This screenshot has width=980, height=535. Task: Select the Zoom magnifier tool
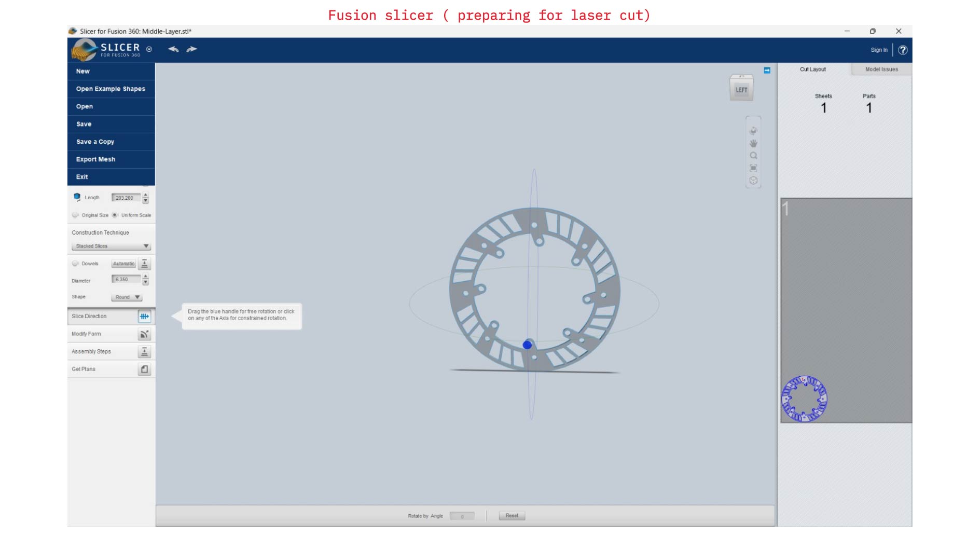pyautogui.click(x=753, y=156)
